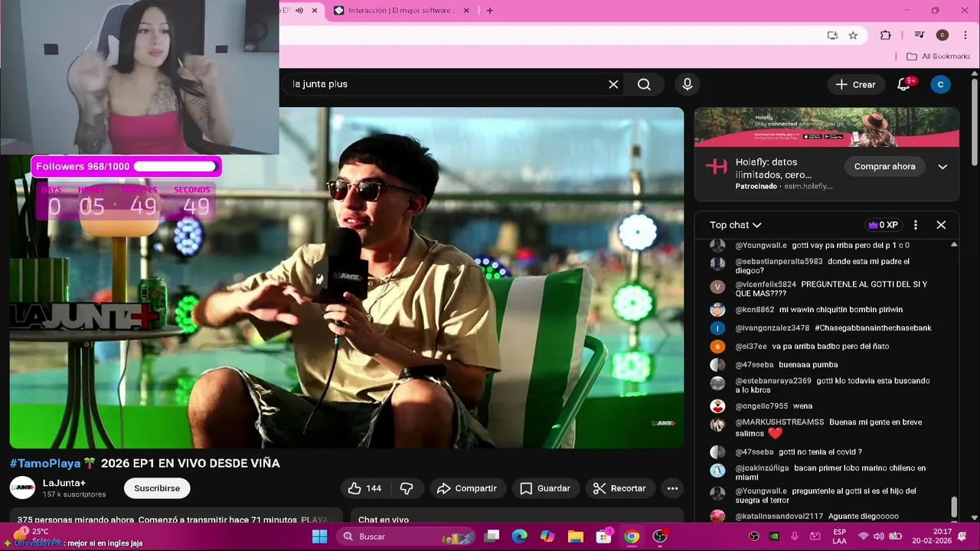The height and width of the screenshot is (551, 980).
Task: Open File Explorer from the taskbar
Action: click(576, 536)
